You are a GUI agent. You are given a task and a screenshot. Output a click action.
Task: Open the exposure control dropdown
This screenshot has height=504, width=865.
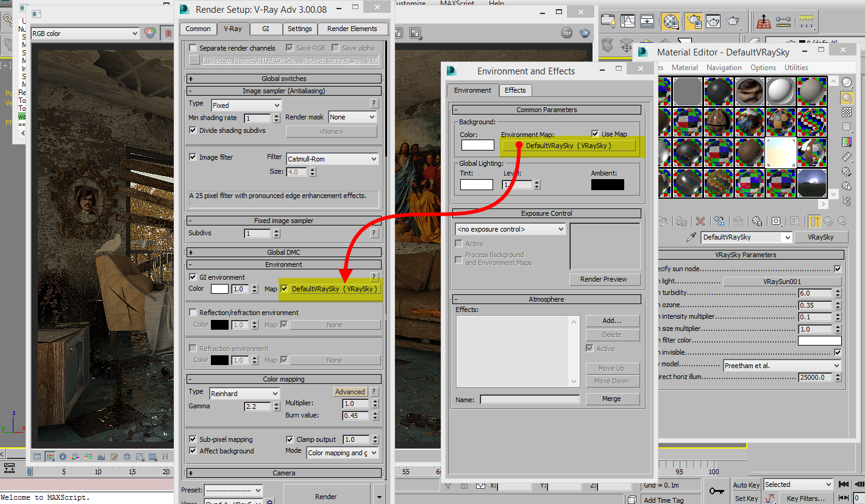[x=510, y=229]
